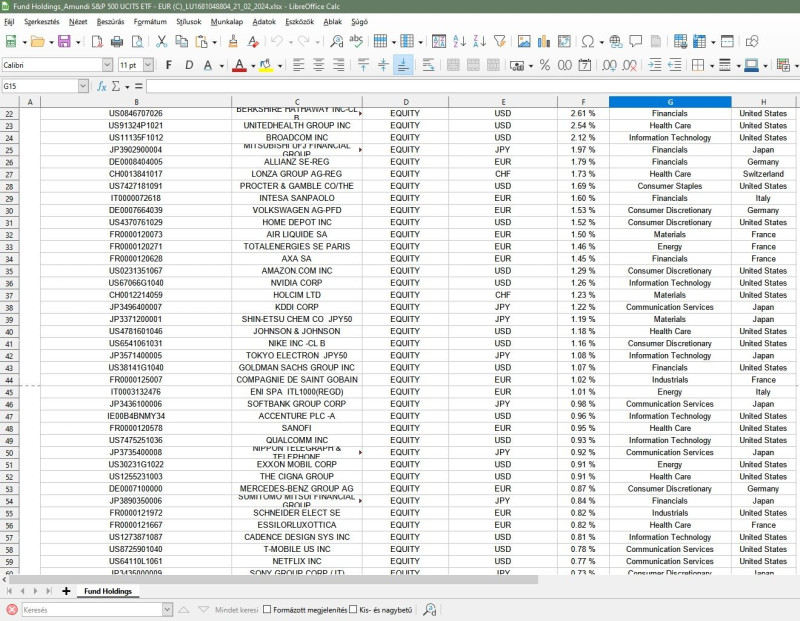Viewport: 800px width, 621px height.
Task: Remove a decimal place
Action: 630,65
